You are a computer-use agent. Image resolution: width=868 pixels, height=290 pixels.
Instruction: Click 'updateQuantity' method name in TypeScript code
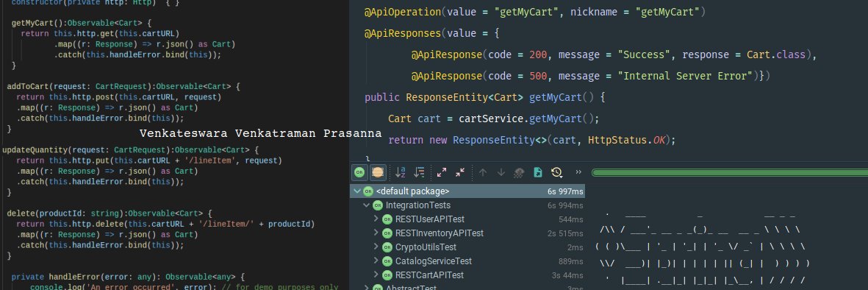click(35, 149)
